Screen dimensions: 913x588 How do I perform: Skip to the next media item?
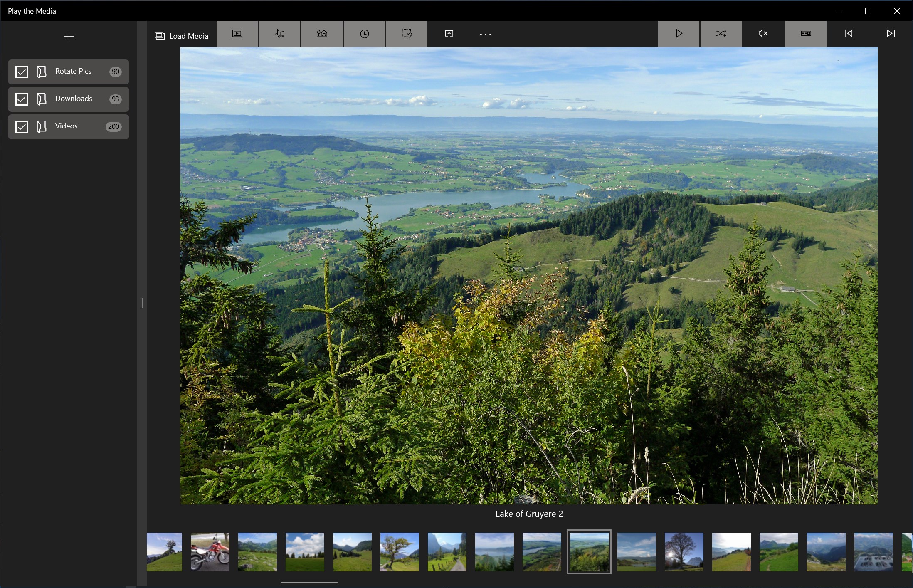[x=891, y=34]
